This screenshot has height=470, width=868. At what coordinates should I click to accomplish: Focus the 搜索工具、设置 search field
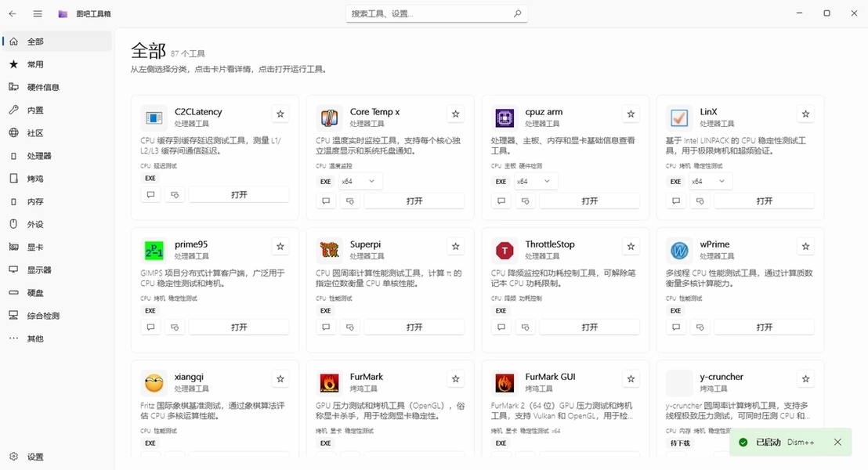(437, 13)
